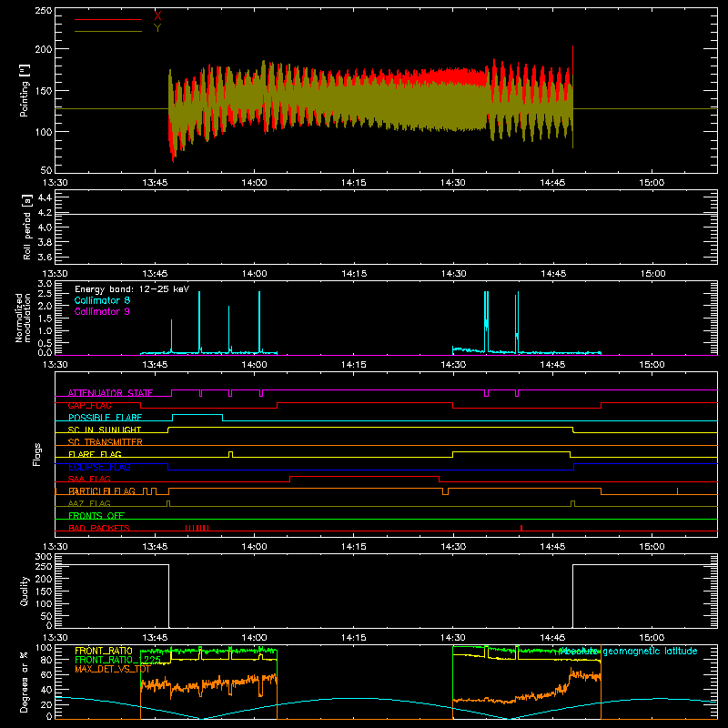Viewport: 728px width, 728px height.
Task: Click the '4.0' Roll period tick label
Action: [x=45, y=227]
